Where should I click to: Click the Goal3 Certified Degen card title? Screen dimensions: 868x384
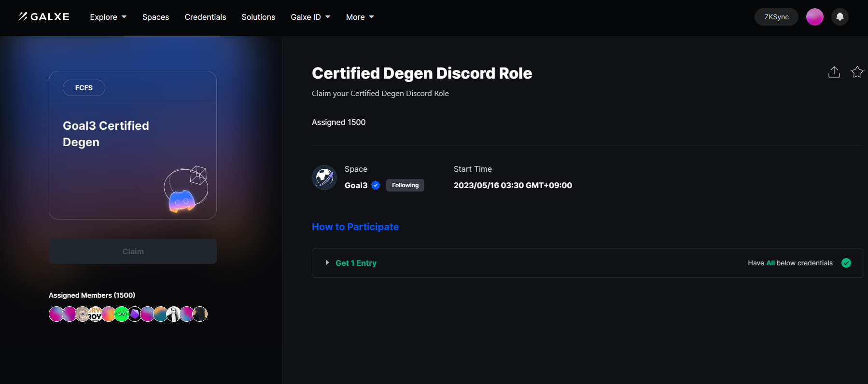coord(106,134)
